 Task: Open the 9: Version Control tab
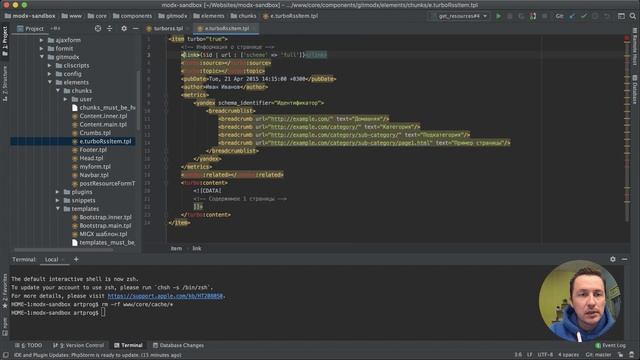(79, 345)
